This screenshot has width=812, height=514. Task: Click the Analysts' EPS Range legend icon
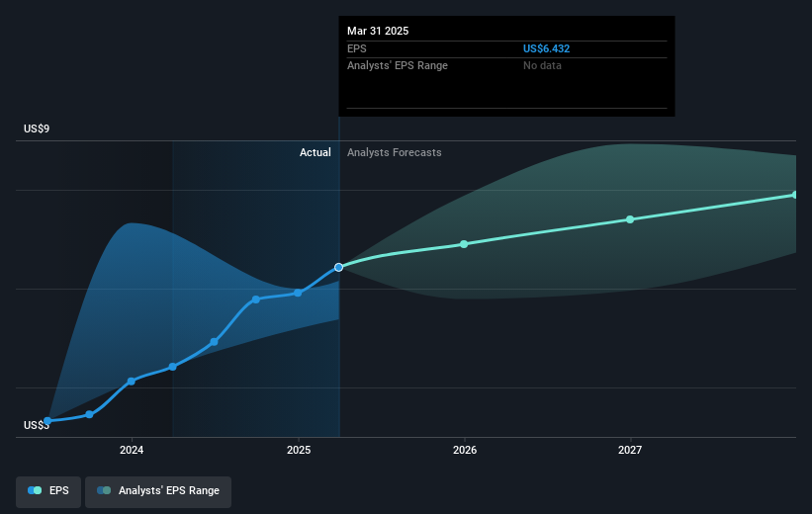(104, 490)
